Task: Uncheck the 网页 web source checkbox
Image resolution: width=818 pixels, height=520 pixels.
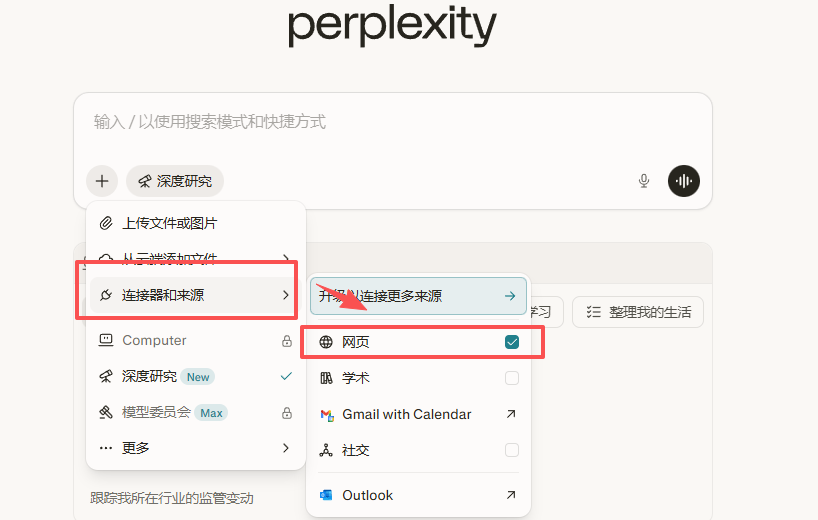Action: pyautogui.click(x=512, y=342)
